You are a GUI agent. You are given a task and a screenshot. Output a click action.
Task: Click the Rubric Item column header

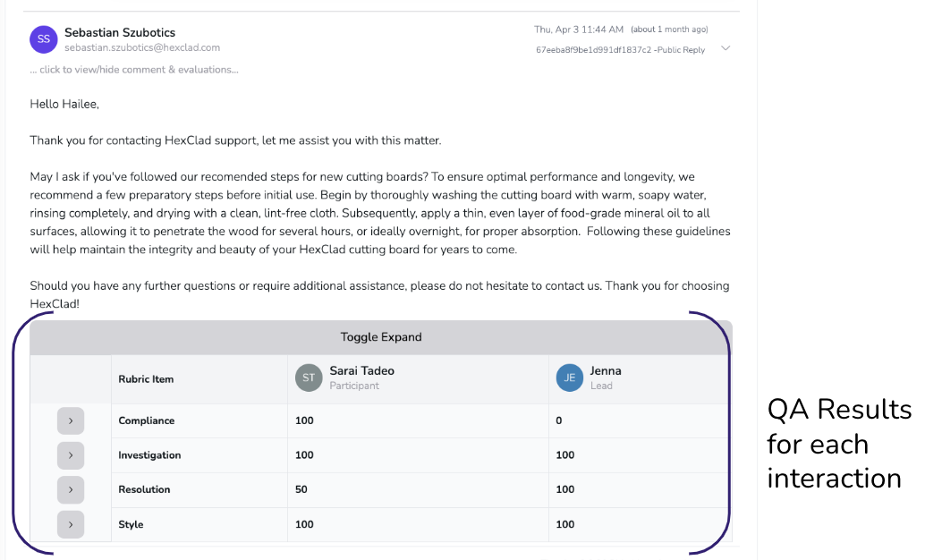pos(146,379)
